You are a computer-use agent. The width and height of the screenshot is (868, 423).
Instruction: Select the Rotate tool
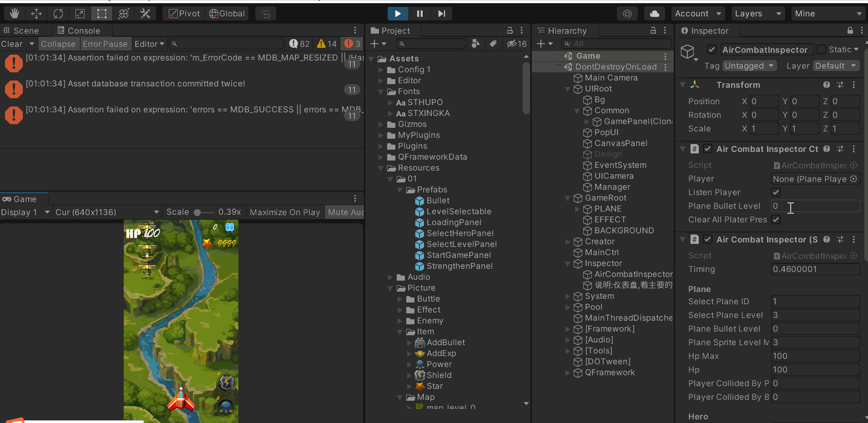58,14
